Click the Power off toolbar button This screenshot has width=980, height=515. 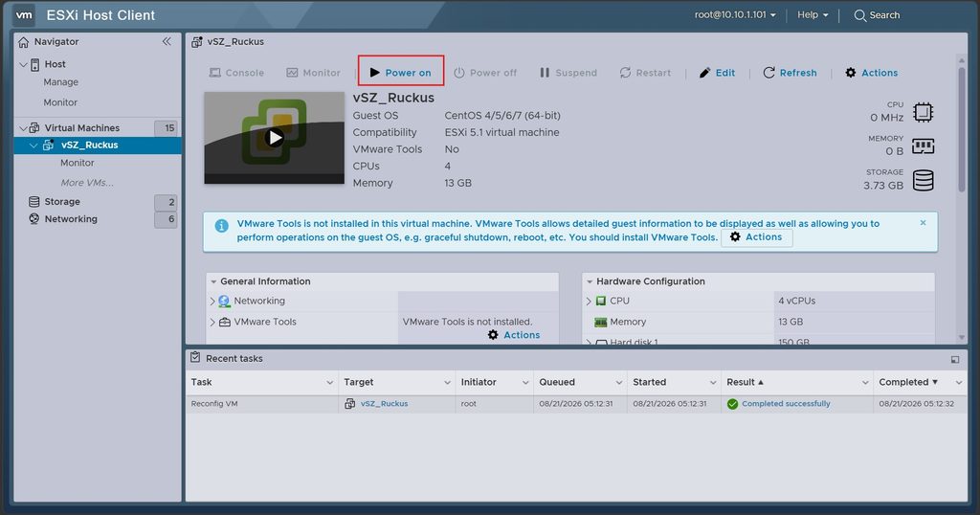[x=485, y=73]
